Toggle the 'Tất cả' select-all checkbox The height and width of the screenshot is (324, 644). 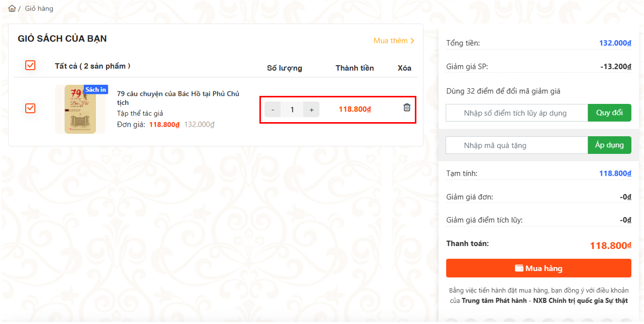pyautogui.click(x=30, y=65)
